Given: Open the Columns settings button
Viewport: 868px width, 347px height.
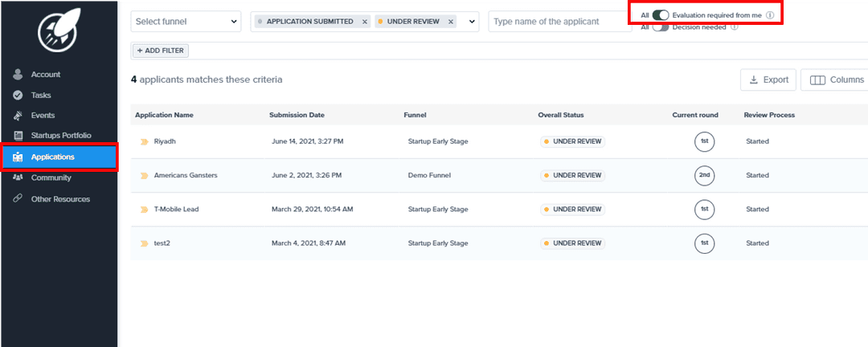Looking at the screenshot, I should click(836, 80).
